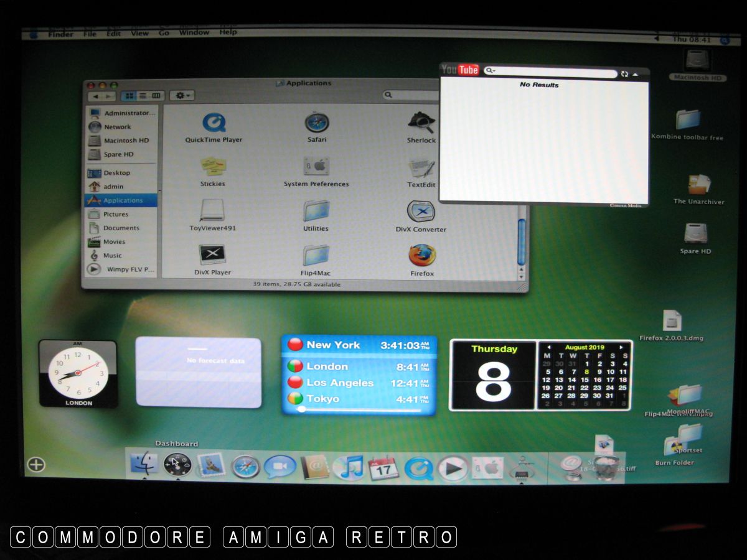
Task: Click the Dashboard icon in Dock
Action: 177,465
